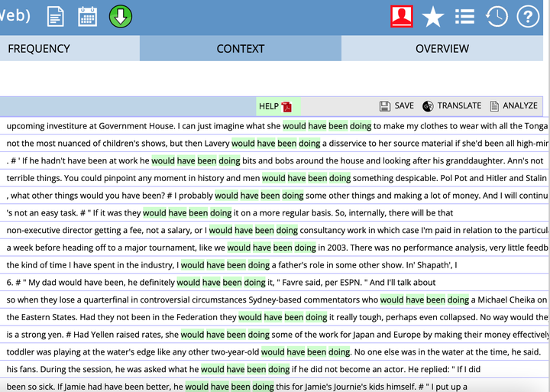The height and width of the screenshot is (392, 550).
Task: Click the floppy disk SAVE icon
Action: coord(385,106)
